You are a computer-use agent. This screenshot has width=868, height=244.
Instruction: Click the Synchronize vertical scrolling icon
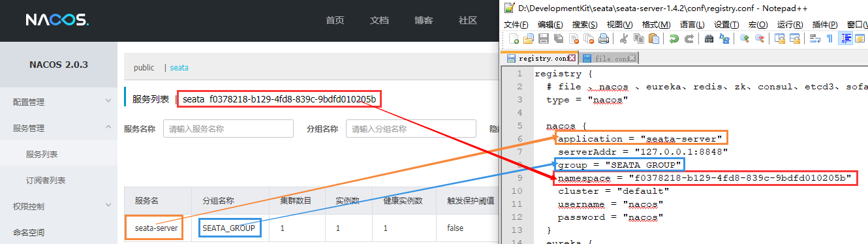(779, 38)
